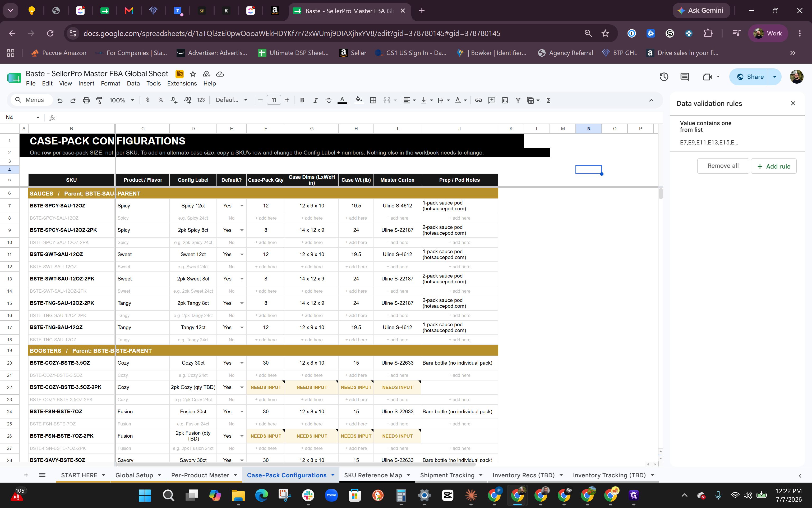
Task: Apply Strikethrough formatting
Action: coord(329,100)
